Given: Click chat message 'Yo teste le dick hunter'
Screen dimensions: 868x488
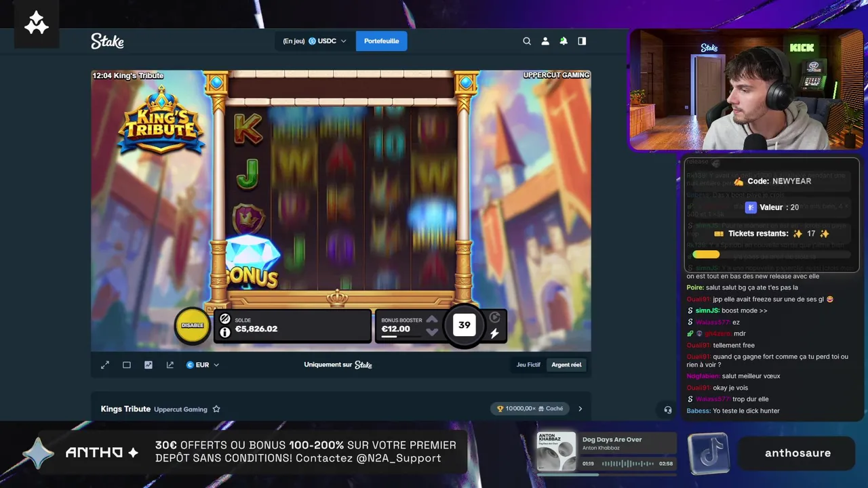Looking at the screenshot, I should 746,411.
